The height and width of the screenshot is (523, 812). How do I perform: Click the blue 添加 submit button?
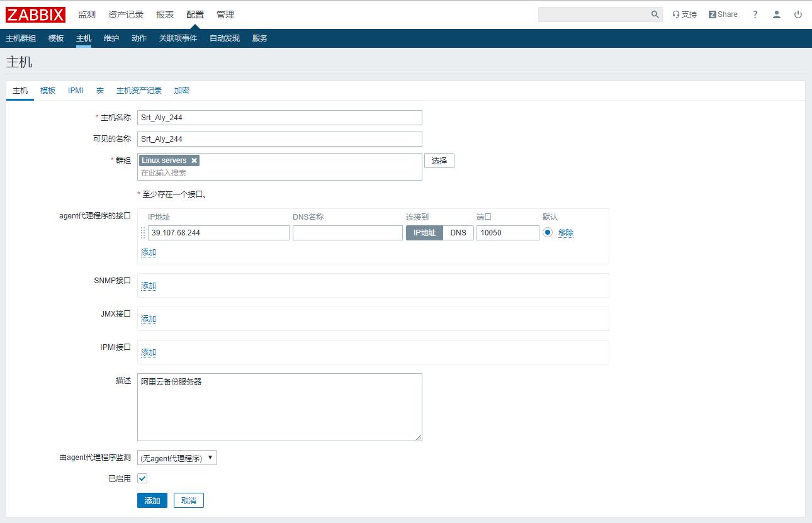point(152,500)
